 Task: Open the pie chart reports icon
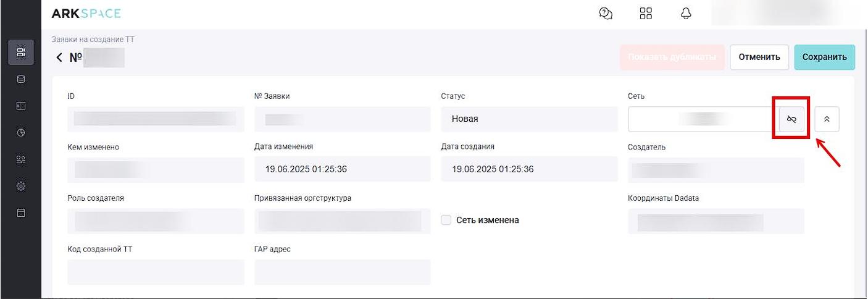tap(20, 132)
